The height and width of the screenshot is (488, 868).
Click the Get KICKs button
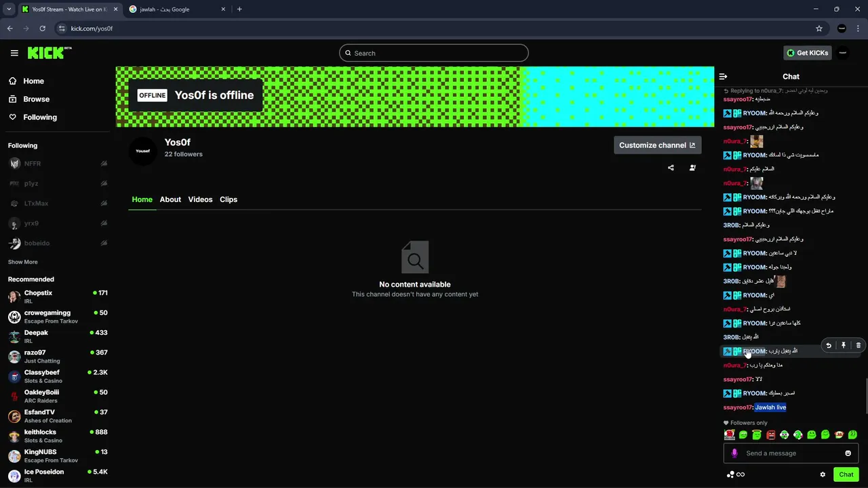coord(807,53)
